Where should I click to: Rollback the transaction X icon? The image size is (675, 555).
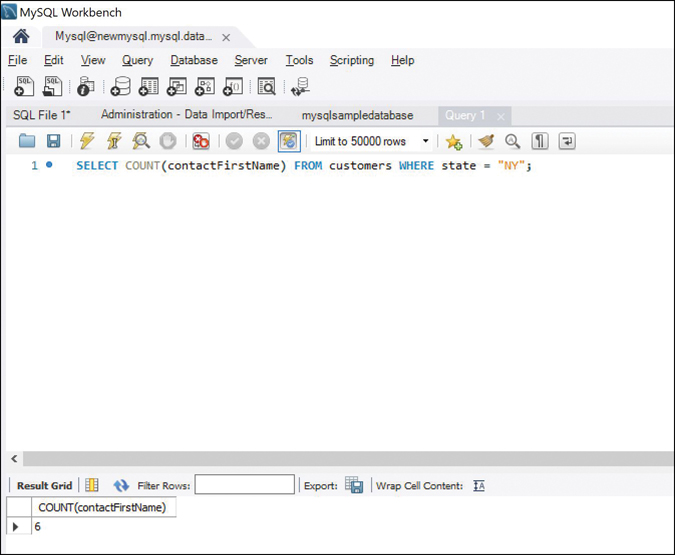pos(261,141)
